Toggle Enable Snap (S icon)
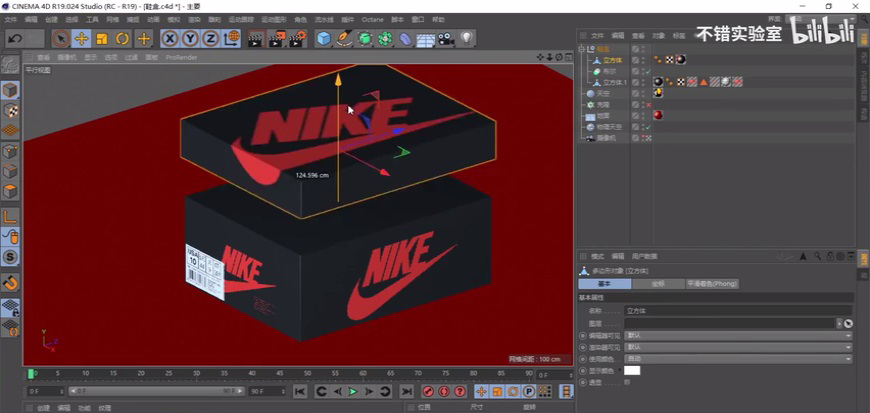 pos(11,257)
